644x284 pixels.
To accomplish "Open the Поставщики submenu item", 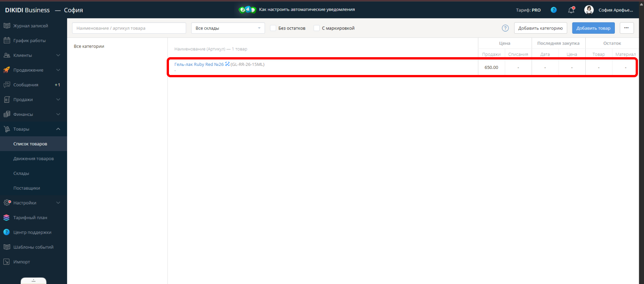I will (27, 188).
